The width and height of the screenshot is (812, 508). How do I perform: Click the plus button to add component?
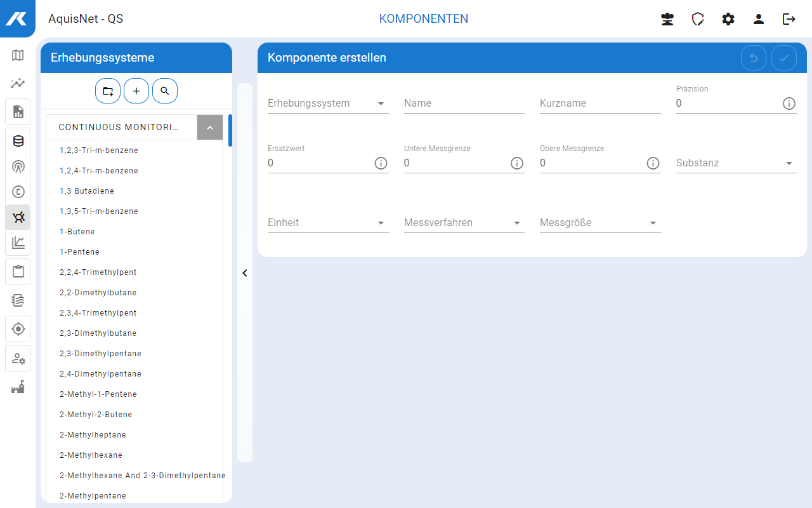point(136,91)
